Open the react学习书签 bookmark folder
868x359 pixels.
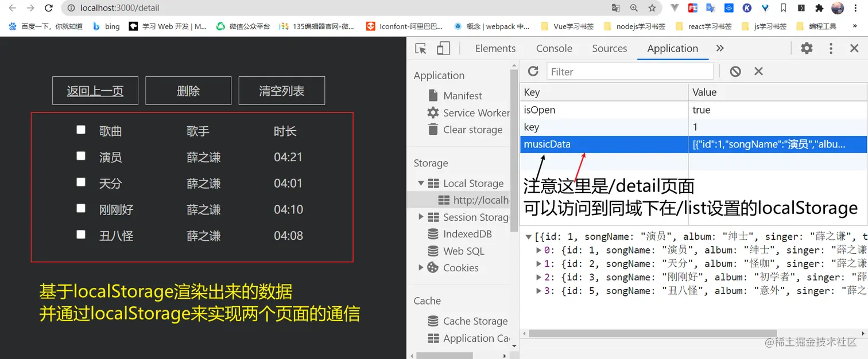pyautogui.click(x=704, y=26)
